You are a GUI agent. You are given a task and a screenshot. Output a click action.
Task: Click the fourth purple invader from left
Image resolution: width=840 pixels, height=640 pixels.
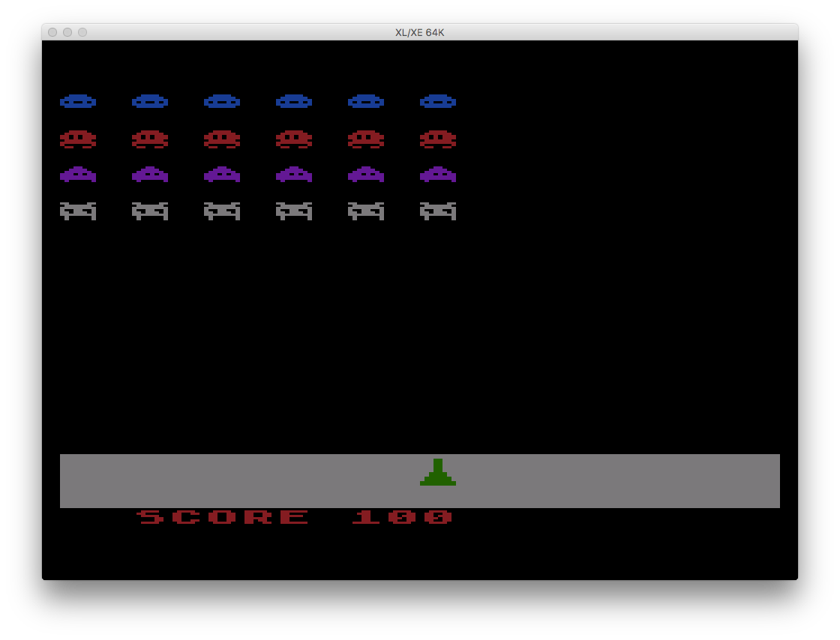coord(294,175)
